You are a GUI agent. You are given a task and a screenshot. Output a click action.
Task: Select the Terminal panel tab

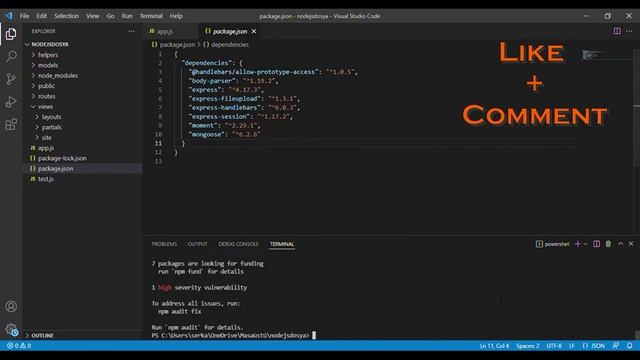[x=282, y=244]
